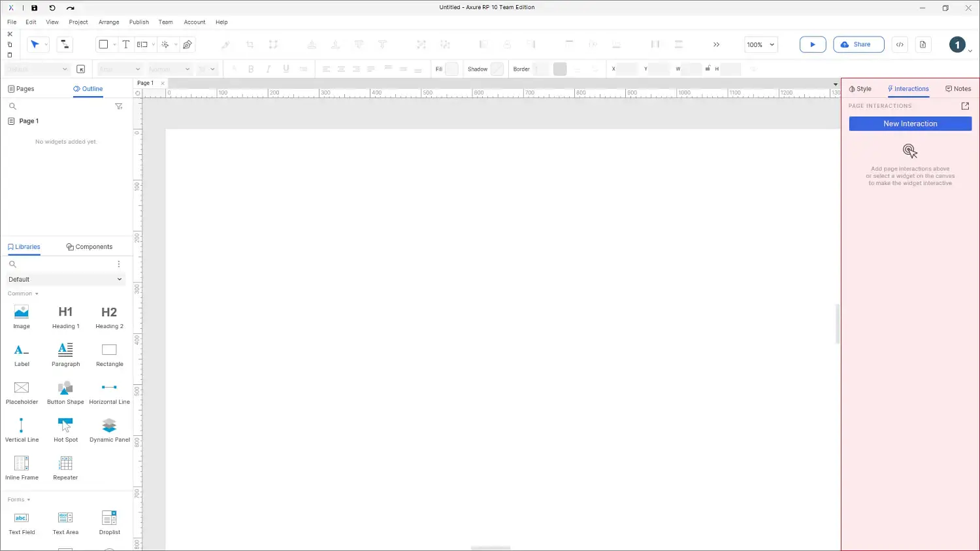980x551 pixels.
Task: Switch to the Components tab
Action: 90,247
